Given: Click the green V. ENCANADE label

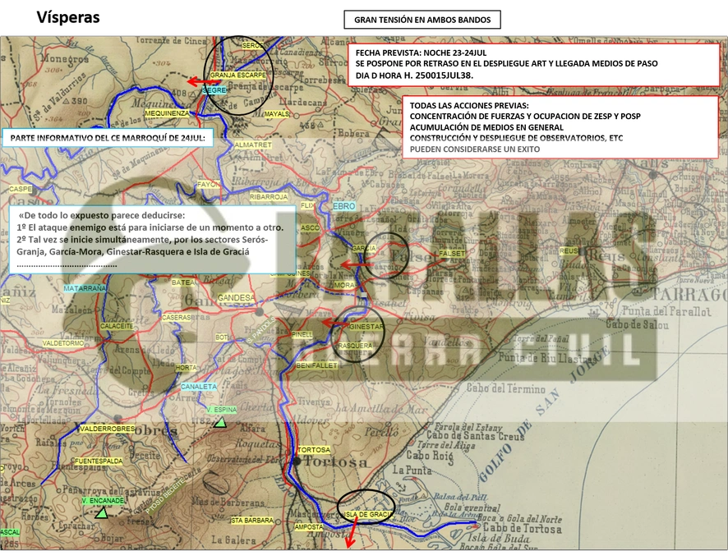Looking at the screenshot, I should [x=103, y=501].
